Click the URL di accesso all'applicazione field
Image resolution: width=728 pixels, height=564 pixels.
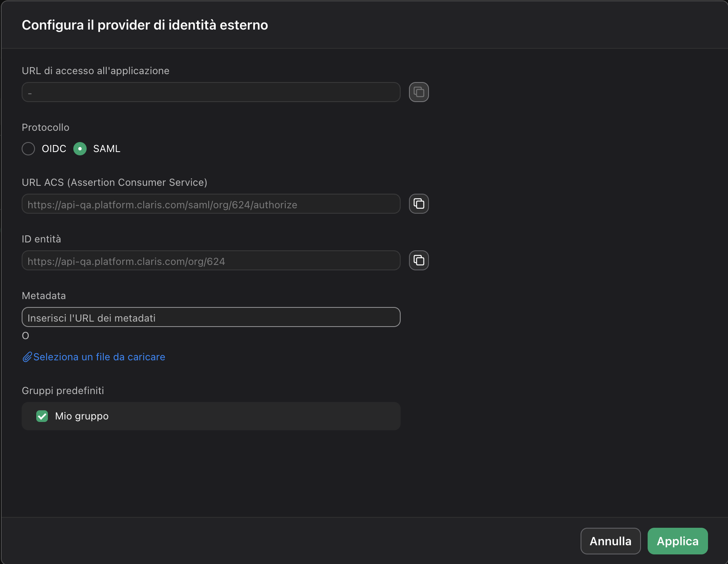click(x=211, y=92)
